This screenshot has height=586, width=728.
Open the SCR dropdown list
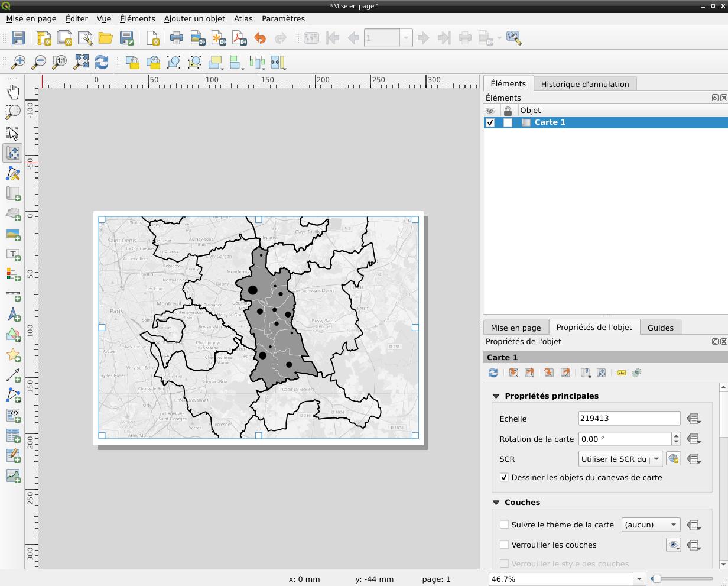(x=656, y=459)
